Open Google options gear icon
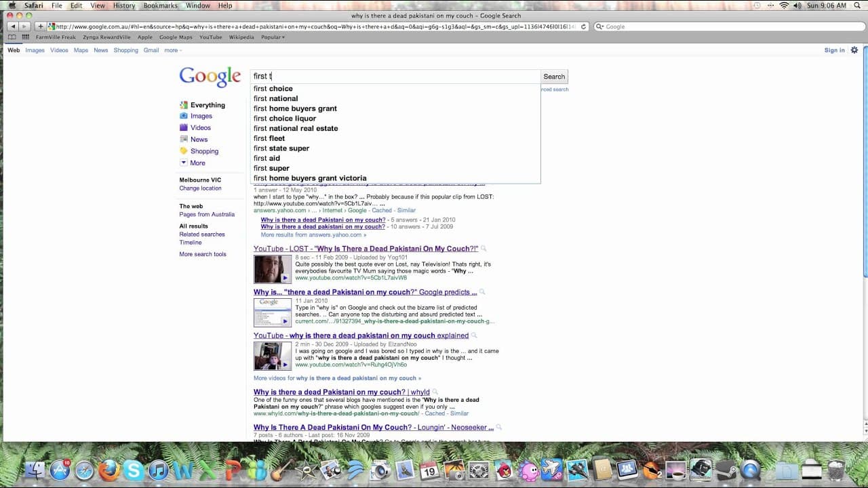868x488 pixels. click(854, 50)
